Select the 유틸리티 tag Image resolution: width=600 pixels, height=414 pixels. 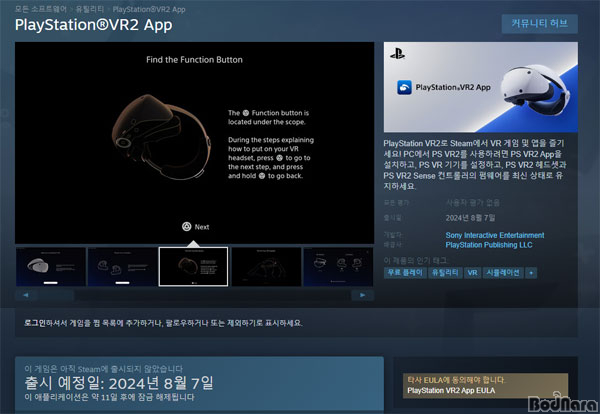[x=445, y=273]
